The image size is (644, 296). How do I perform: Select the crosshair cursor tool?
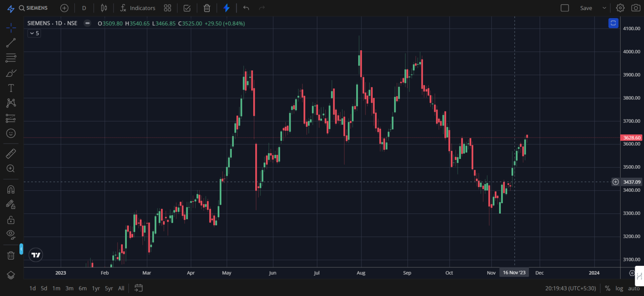[11, 28]
